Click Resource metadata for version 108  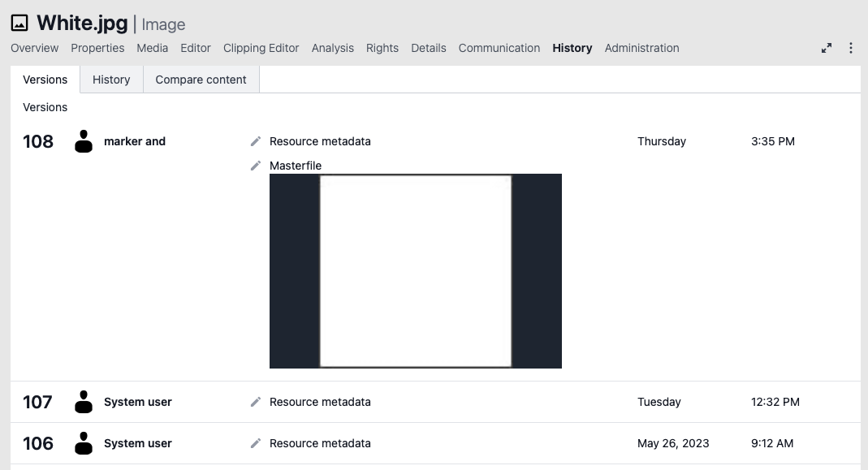pyautogui.click(x=319, y=141)
